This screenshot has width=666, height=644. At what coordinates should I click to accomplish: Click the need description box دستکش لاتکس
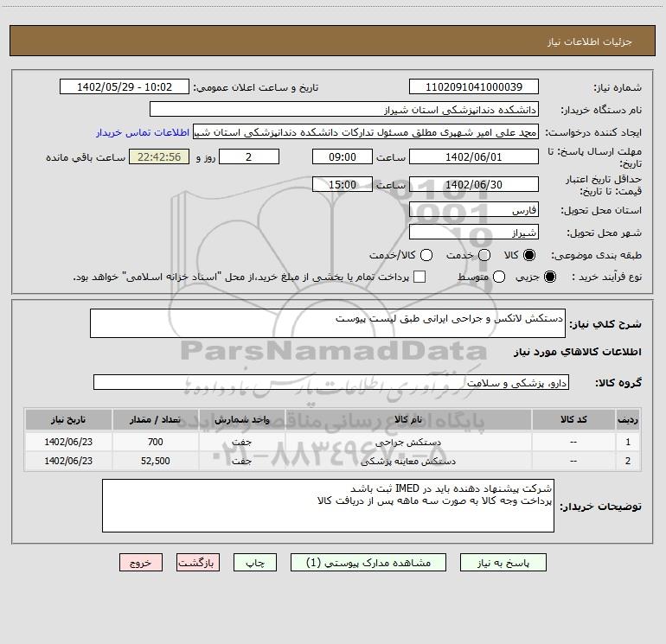(x=328, y=323)
